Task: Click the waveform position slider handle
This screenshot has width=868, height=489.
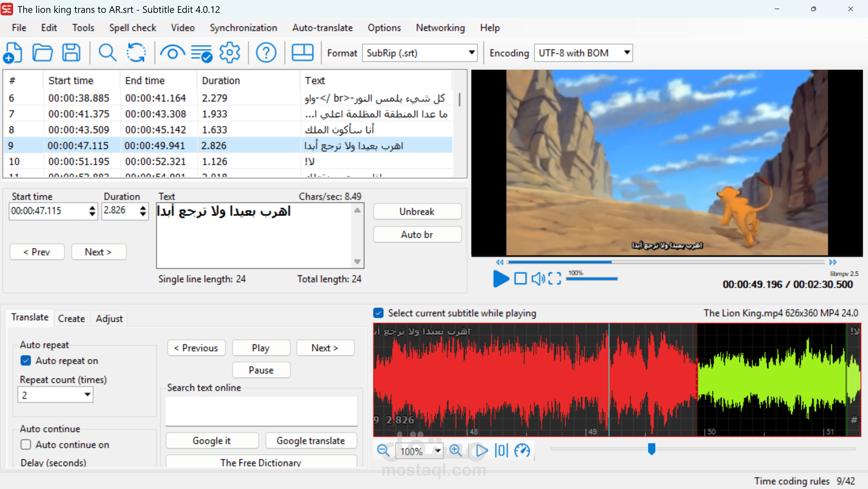Action: point(652,449)
